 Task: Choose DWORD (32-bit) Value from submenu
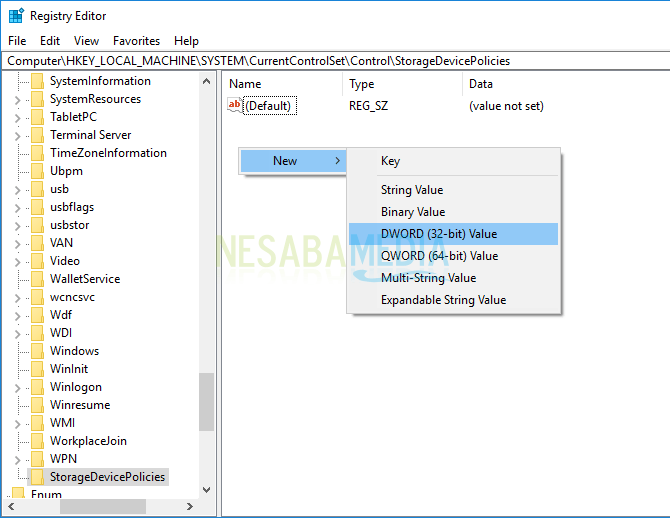[x=438, y=234]
